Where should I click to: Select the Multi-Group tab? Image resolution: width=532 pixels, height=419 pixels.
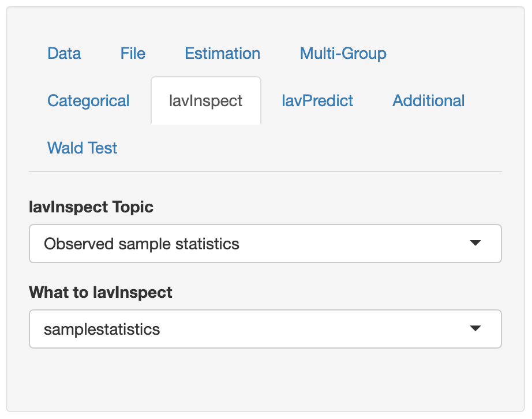pyautogui.click(x=343, y=54)
